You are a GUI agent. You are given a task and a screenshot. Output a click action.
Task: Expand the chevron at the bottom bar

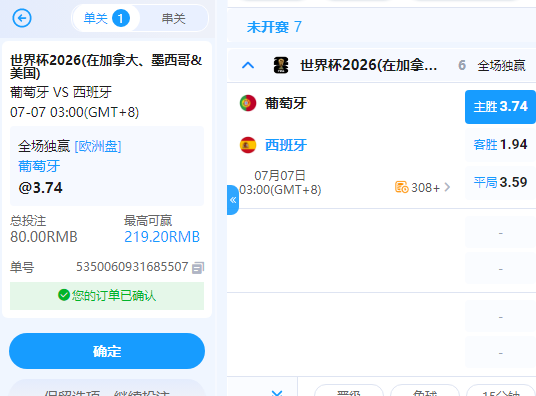click(x=277, y=393)
